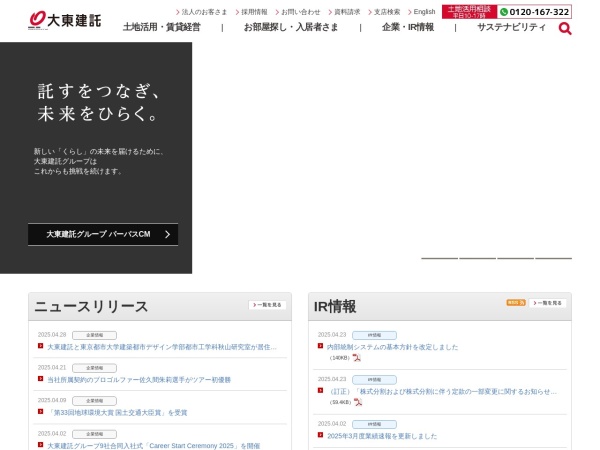Click the red bullet icon beside 第33回地球環境大賞
Image resolution: width=600 pixels, height=450 pixels.
40,412
